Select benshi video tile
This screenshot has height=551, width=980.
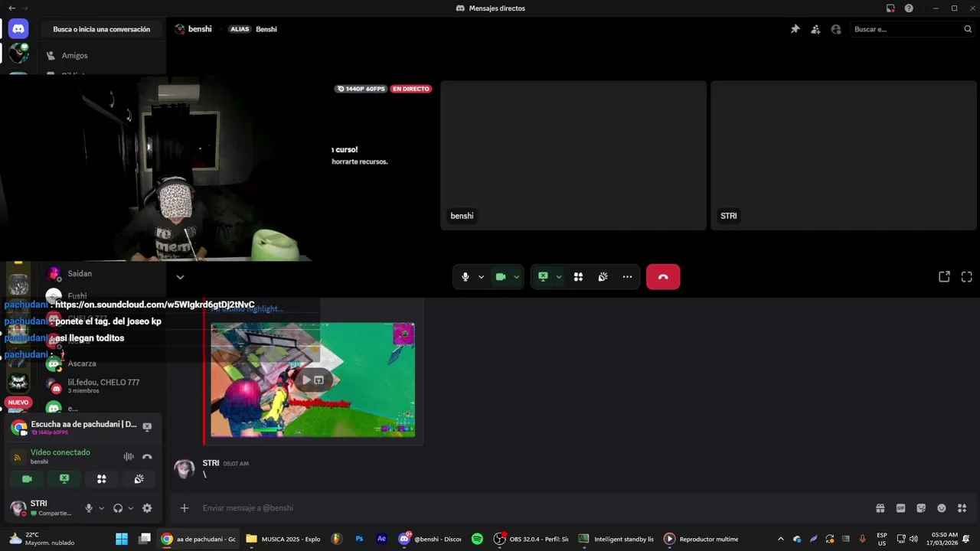point(573,155)
